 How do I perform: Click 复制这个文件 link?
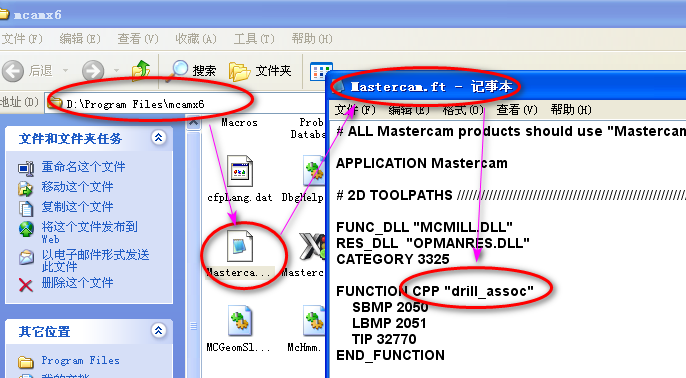point(77,206)
